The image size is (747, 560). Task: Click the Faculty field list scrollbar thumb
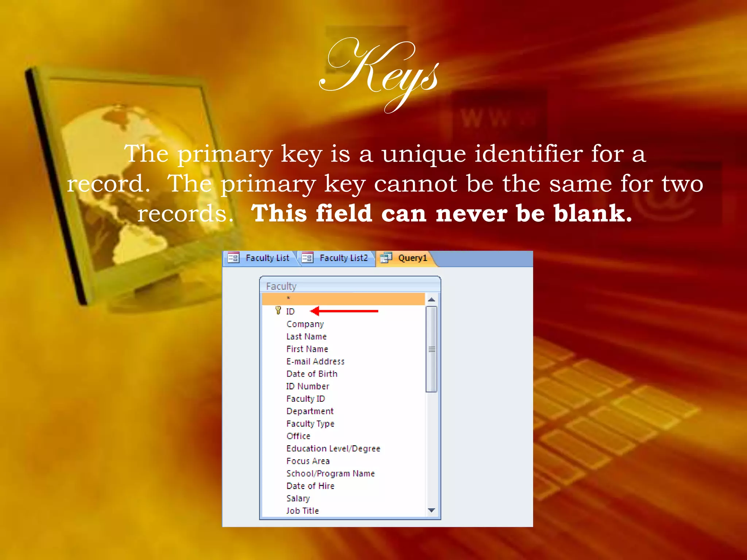pos(431,349)
